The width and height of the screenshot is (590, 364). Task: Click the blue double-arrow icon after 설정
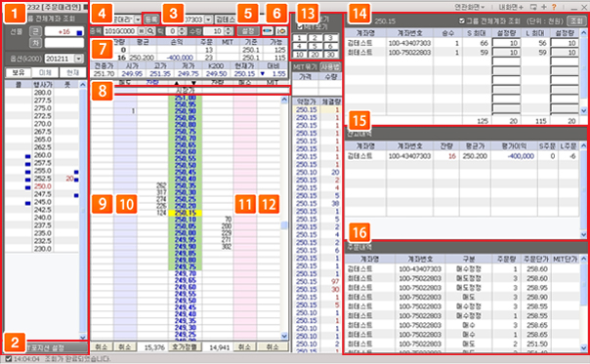[268, 31]
